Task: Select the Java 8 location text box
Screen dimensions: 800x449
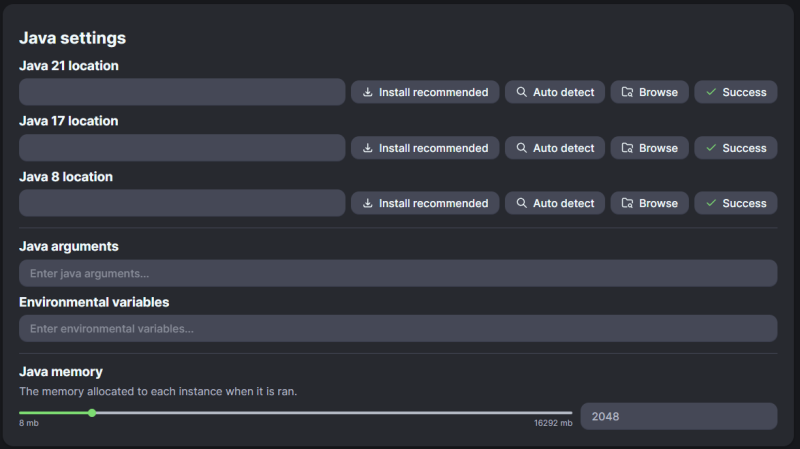Action: (x=182, y=203)
